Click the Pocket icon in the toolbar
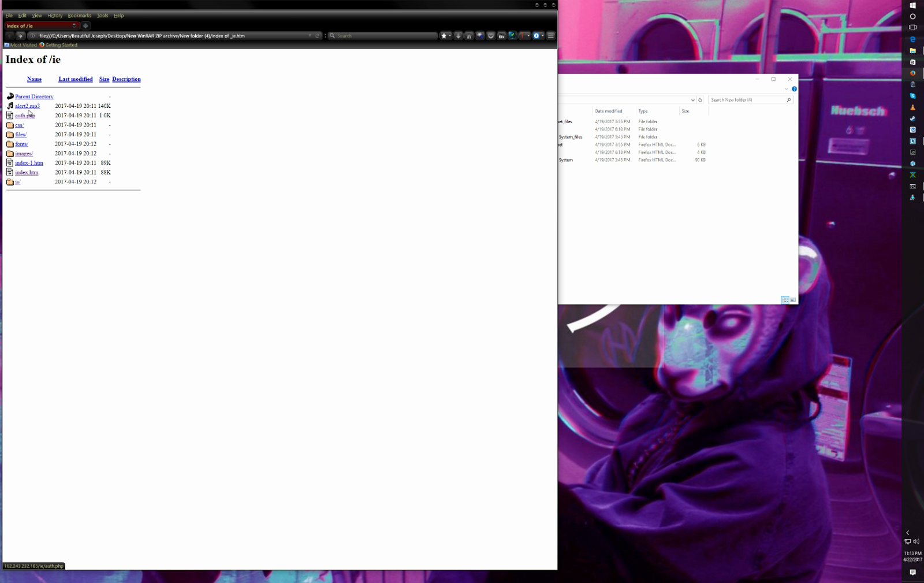The image size is (924, 583). [x=491, y=36]
